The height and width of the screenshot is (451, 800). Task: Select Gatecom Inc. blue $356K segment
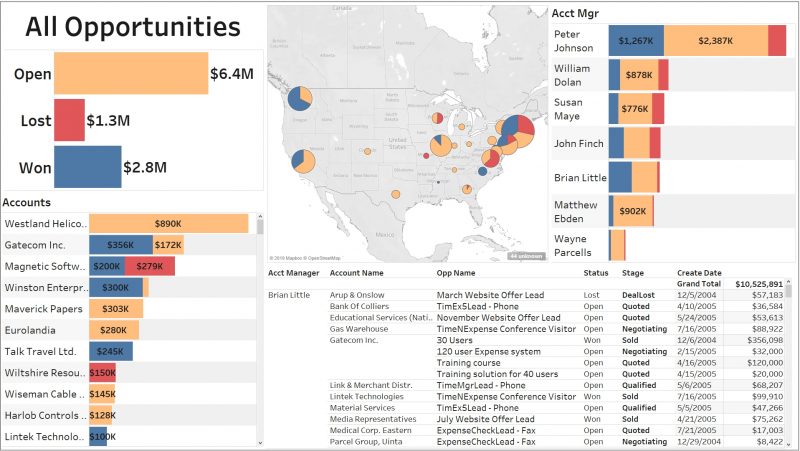[121, 245]
